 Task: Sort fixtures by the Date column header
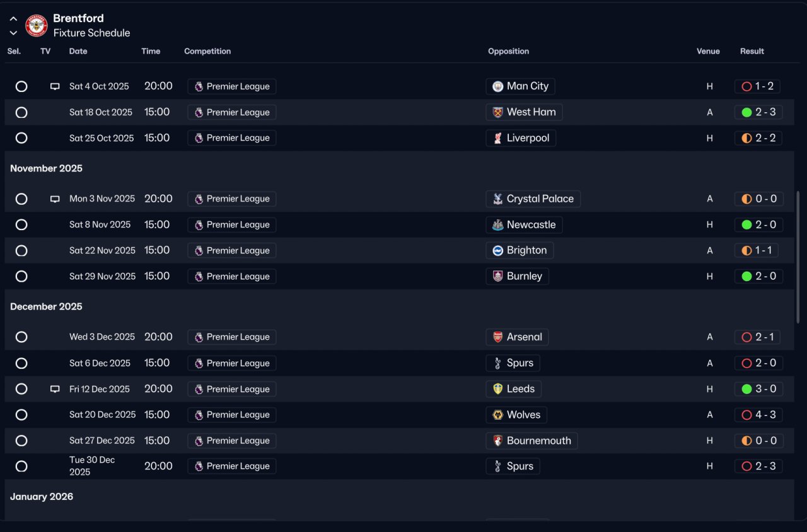point(78,51)
